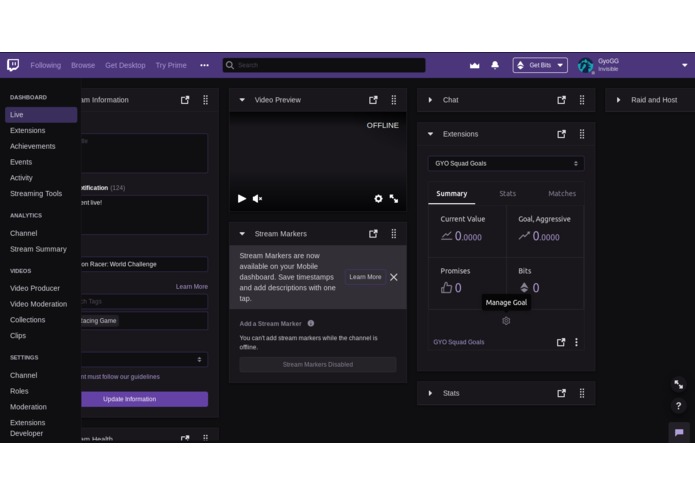Image resolution: width=695 pixels, height=494 pixels.
Task: Pop out the Extensions panel
Action: (561, 134)
